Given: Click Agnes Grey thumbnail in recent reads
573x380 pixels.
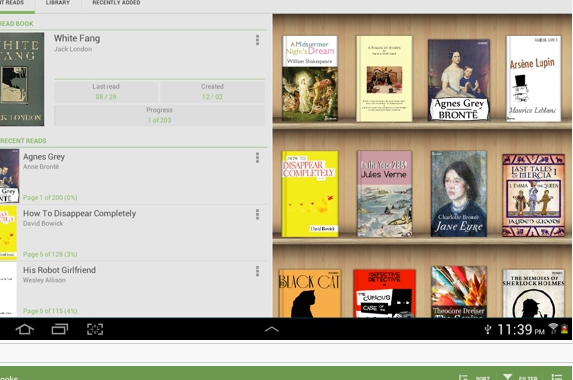Looking at the screenshot, I should point(10,176).
